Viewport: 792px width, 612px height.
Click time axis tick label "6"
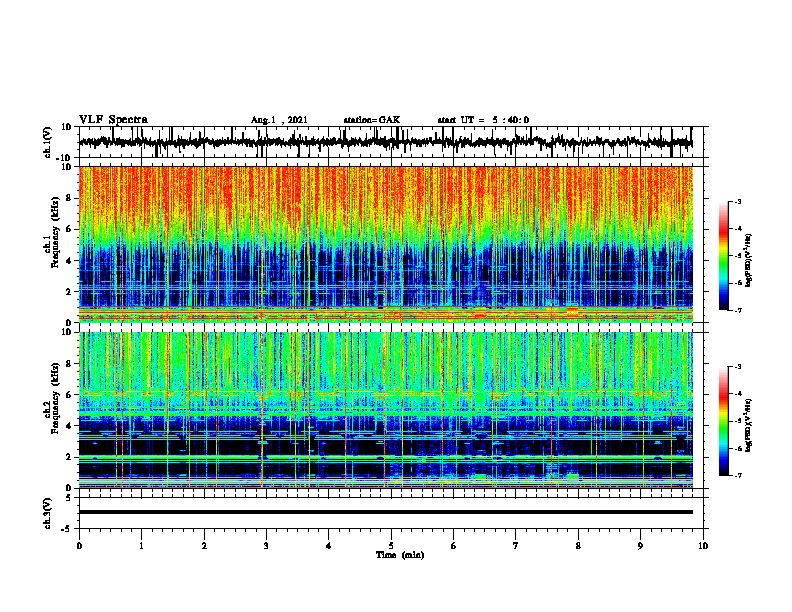tap(454, 546)
